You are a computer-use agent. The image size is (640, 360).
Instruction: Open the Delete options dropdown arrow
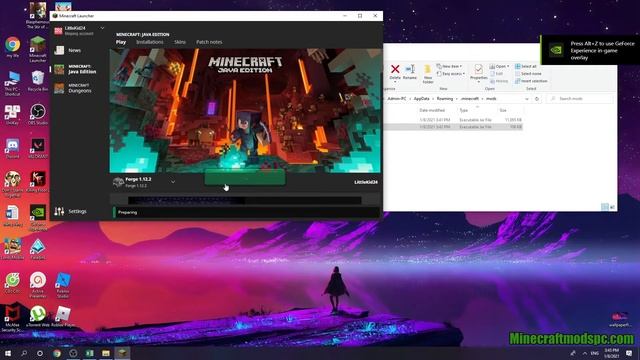[395, 82]
